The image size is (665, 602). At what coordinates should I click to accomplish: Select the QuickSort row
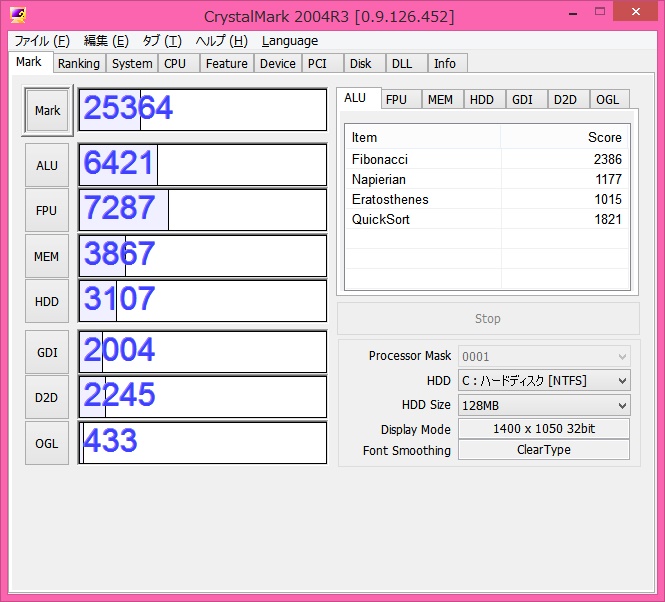tap(487, 219)
